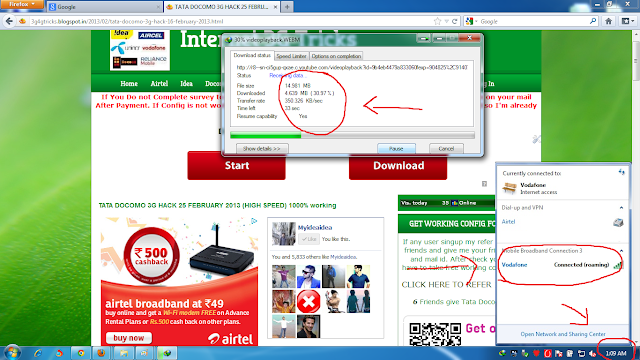Click the Myideaidea page name link

(315, 228)
